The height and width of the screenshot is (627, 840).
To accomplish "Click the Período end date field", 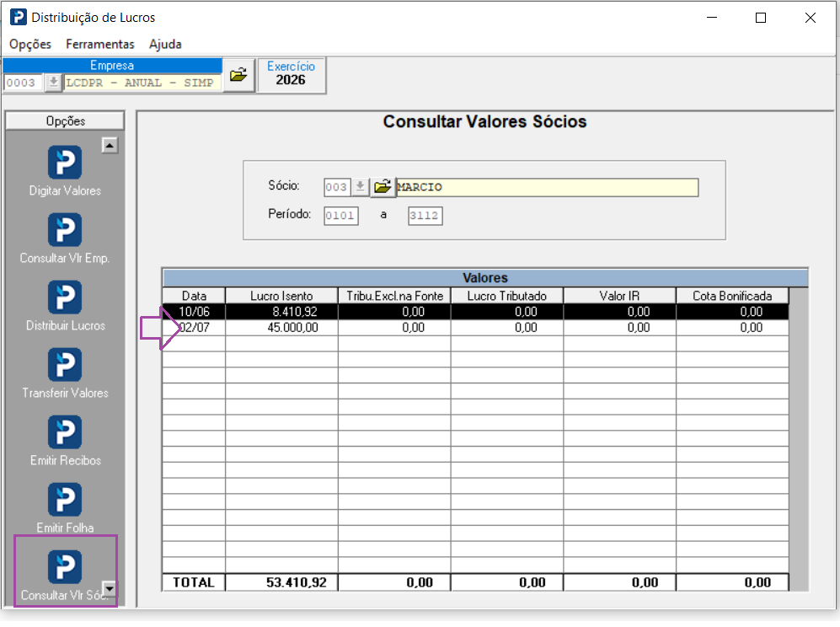I will (x=425, y=216).
